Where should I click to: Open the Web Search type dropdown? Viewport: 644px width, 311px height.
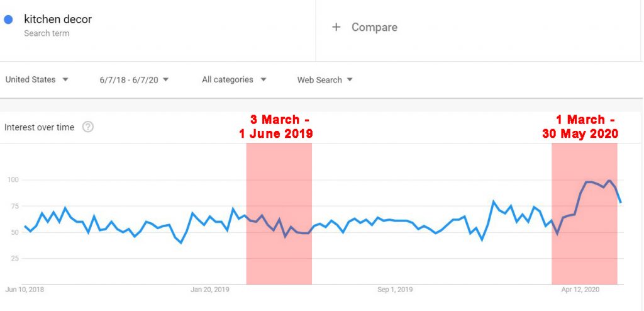[325, 80]
